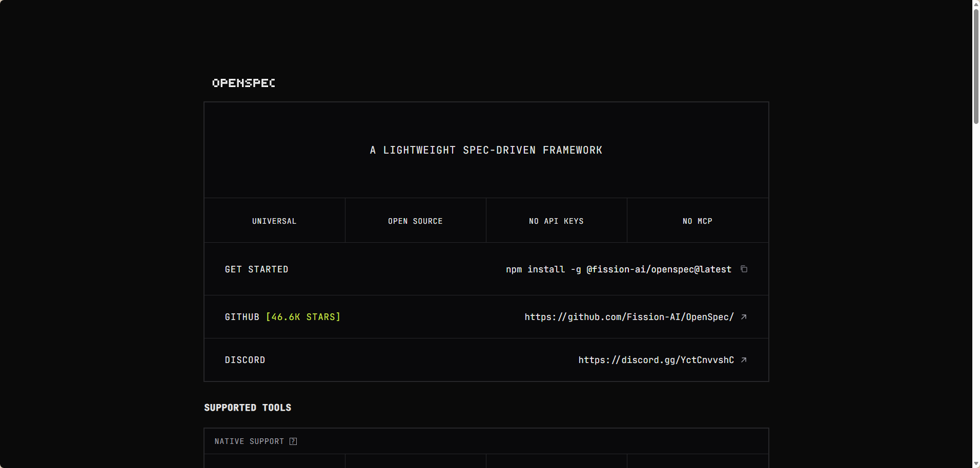Open the github.com/Fission-AI/OpenSpec link
The width and height of the screenshot is (980, 468).
(629, 317)
